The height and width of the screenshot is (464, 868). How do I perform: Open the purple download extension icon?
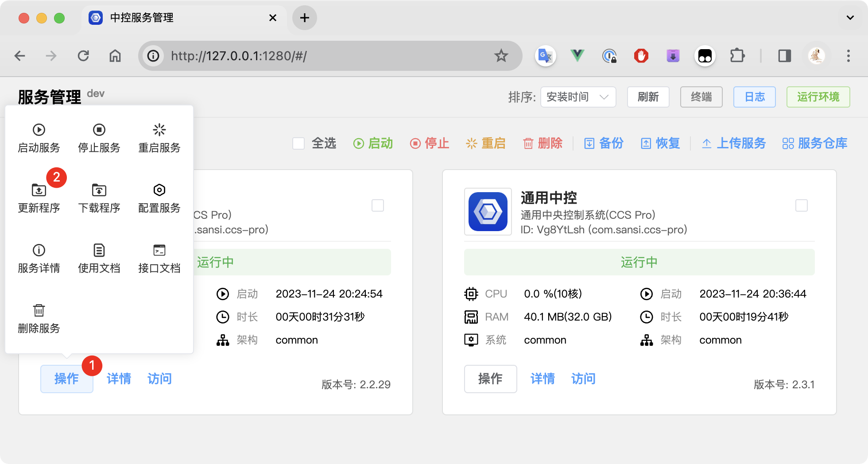pos(673,56)
